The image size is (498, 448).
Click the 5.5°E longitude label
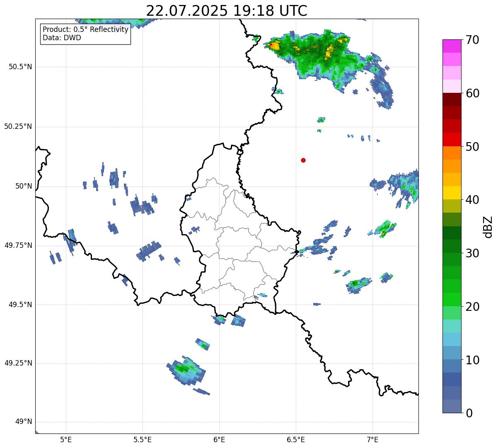143,439
